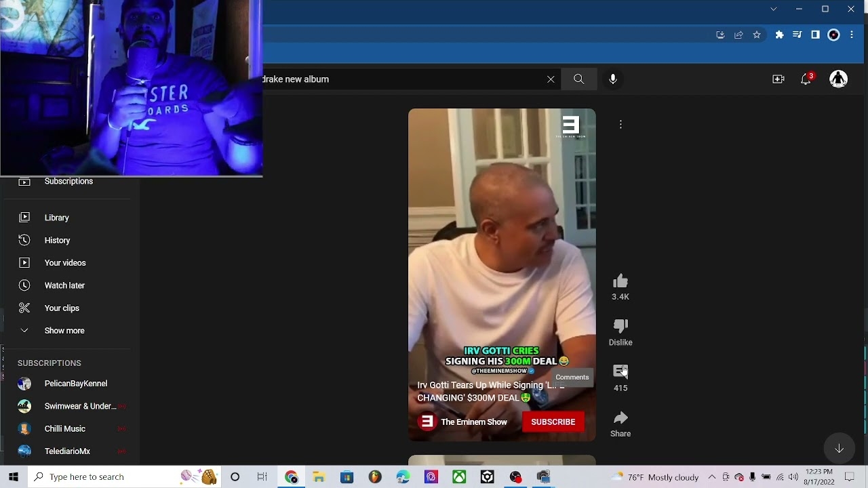Share this page from Chrome address bar
Image resolution: width=868 pixels, height=488 pixels.
[738, 35]
